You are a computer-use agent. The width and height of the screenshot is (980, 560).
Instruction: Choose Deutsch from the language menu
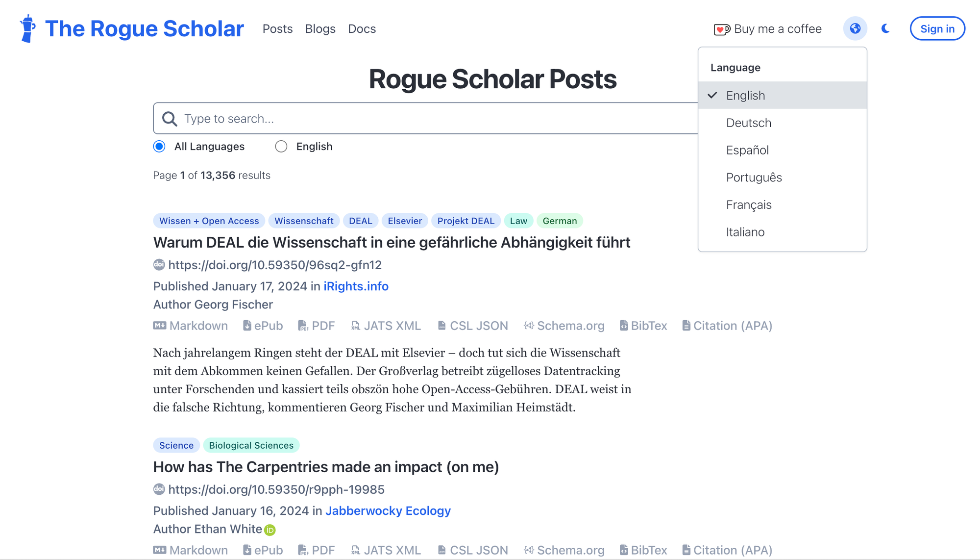748,123
